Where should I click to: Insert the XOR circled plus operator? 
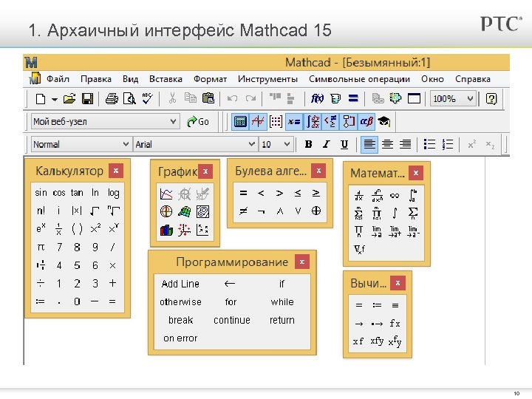pos(316,211)
